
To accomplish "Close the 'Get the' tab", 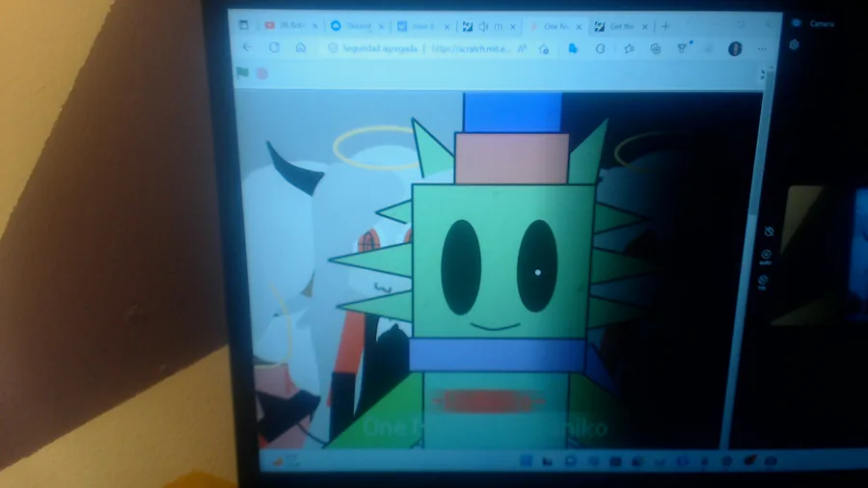I will coord(644,26).
